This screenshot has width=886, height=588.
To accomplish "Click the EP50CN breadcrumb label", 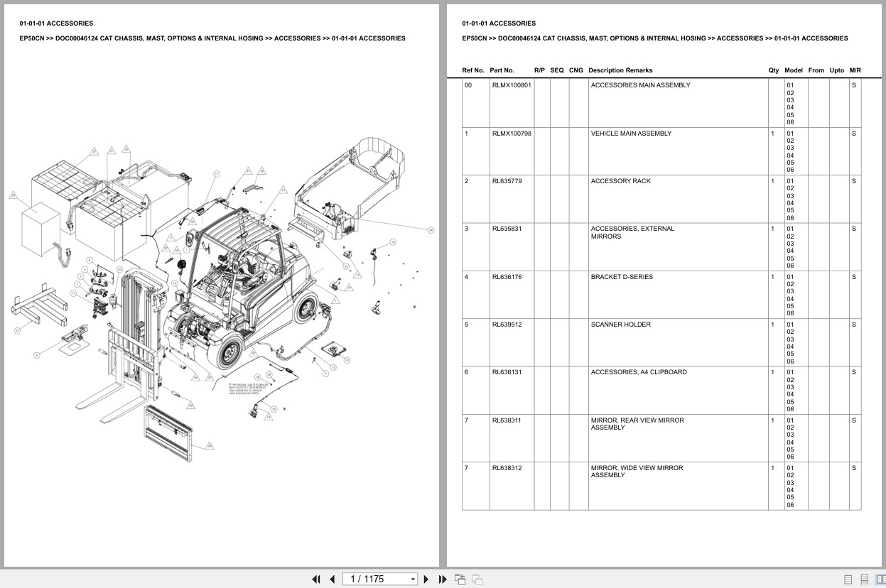I will click(472, 38).
